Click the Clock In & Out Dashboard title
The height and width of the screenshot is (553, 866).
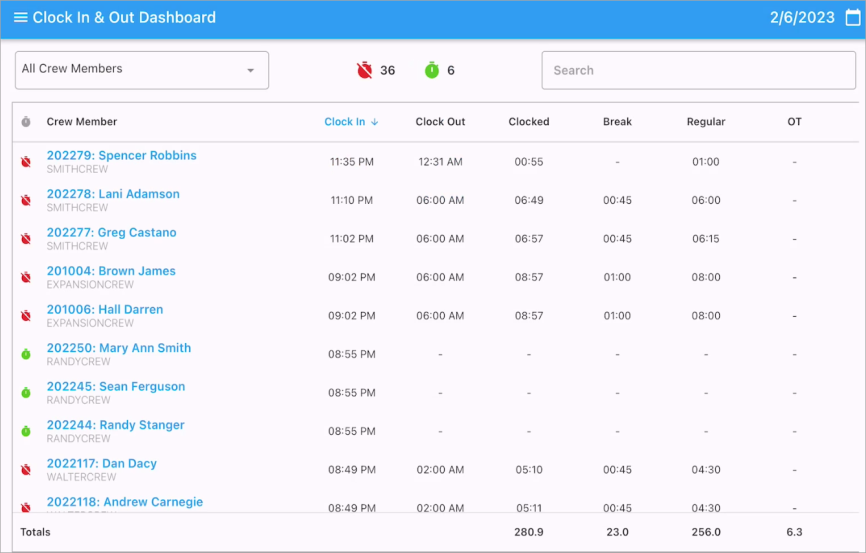[124, 18]
